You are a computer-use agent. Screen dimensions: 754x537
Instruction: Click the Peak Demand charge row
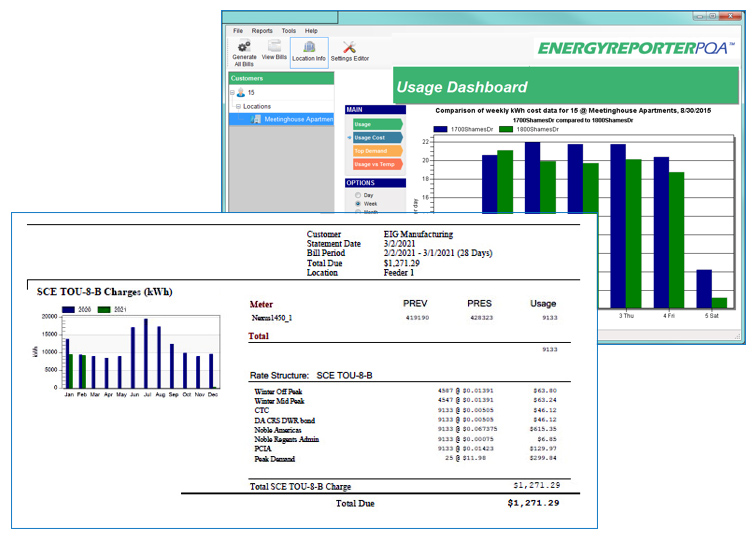[x=405, y=459]
